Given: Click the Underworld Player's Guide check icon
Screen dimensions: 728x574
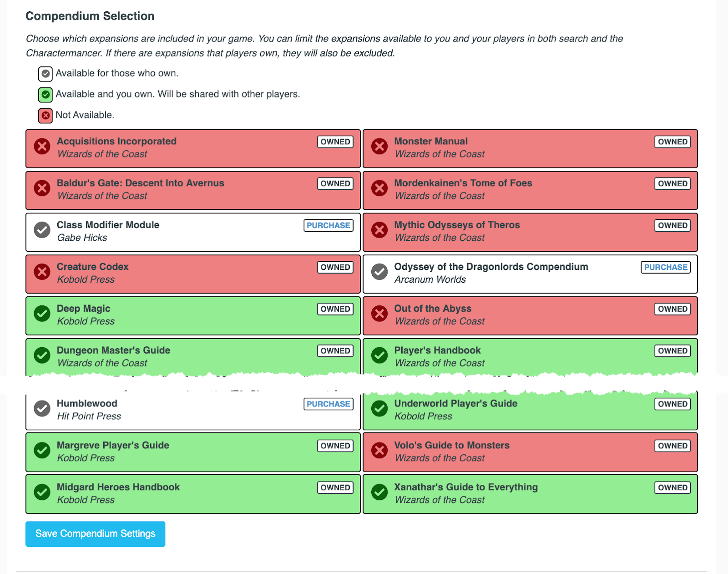Looking at the screenshot, I should coord(379,409).
